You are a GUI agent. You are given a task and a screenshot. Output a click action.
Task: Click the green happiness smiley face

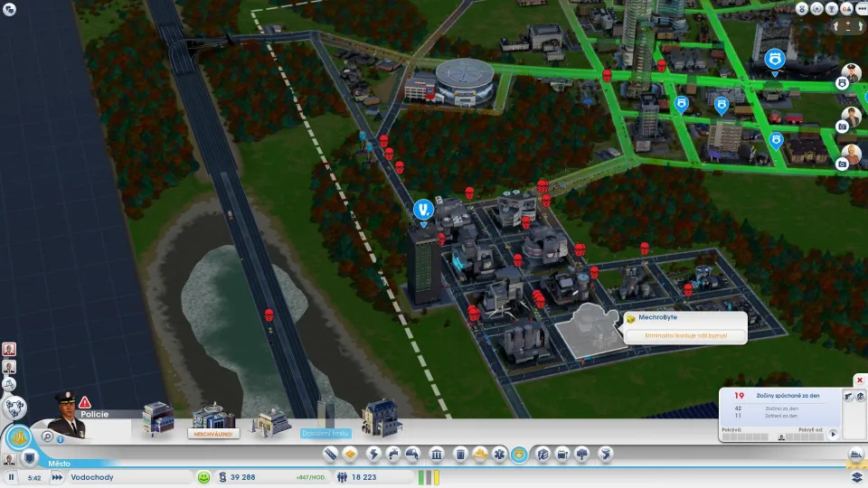pyautogui.click(x=203, y=477)
